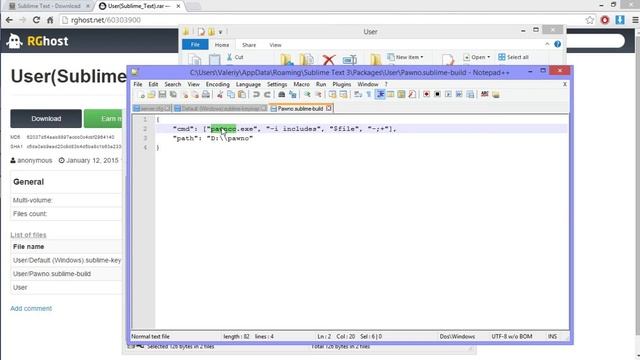Click the Undo arrow in Notepad++ toolbar
640x360 pixels.
pyautogui.click(x=256, y=95)
